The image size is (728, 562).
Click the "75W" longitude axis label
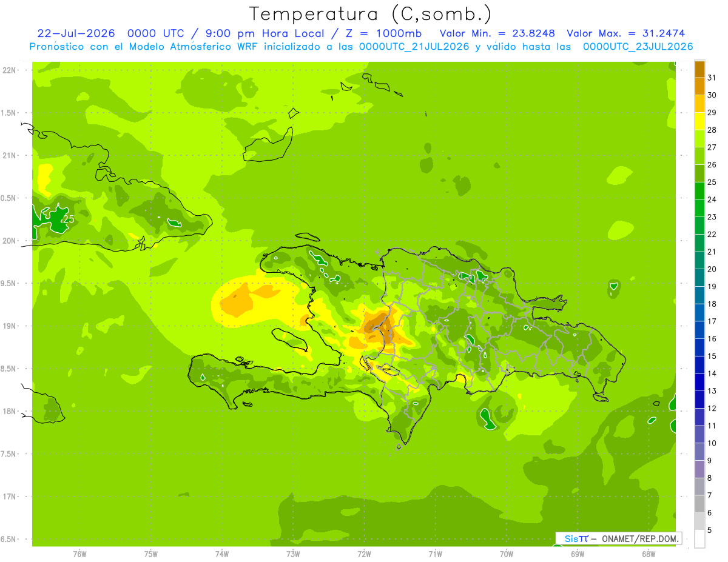click(150, 554)
